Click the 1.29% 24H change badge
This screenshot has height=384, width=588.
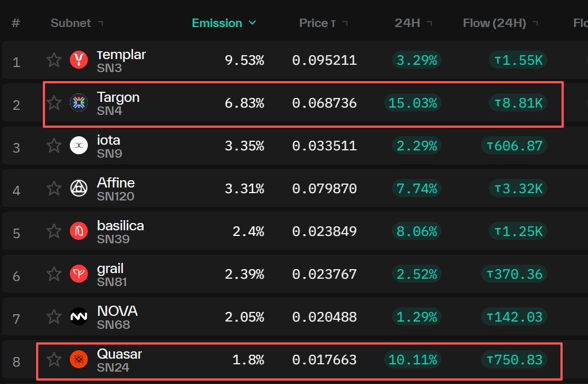417,317
